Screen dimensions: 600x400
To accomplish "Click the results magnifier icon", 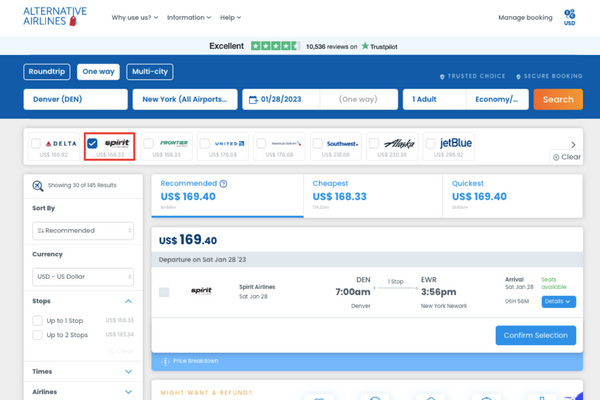I will pyautogui.click(x=38, y=186).
